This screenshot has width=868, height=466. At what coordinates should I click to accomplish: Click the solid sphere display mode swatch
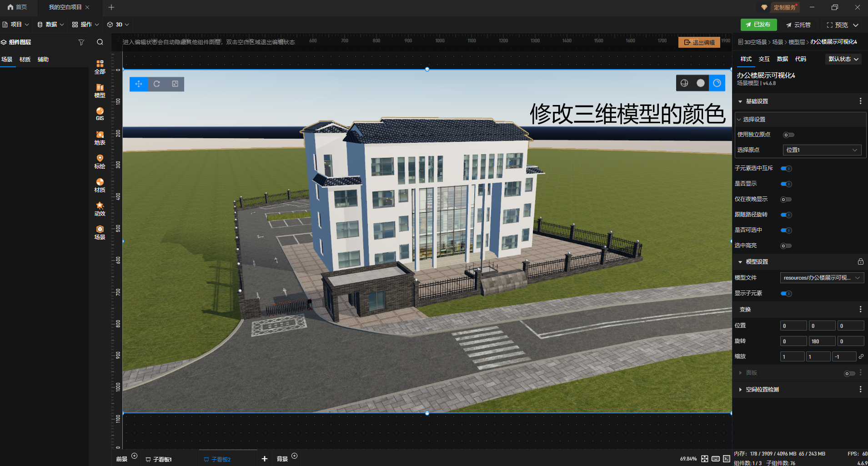tap(700, 83)
